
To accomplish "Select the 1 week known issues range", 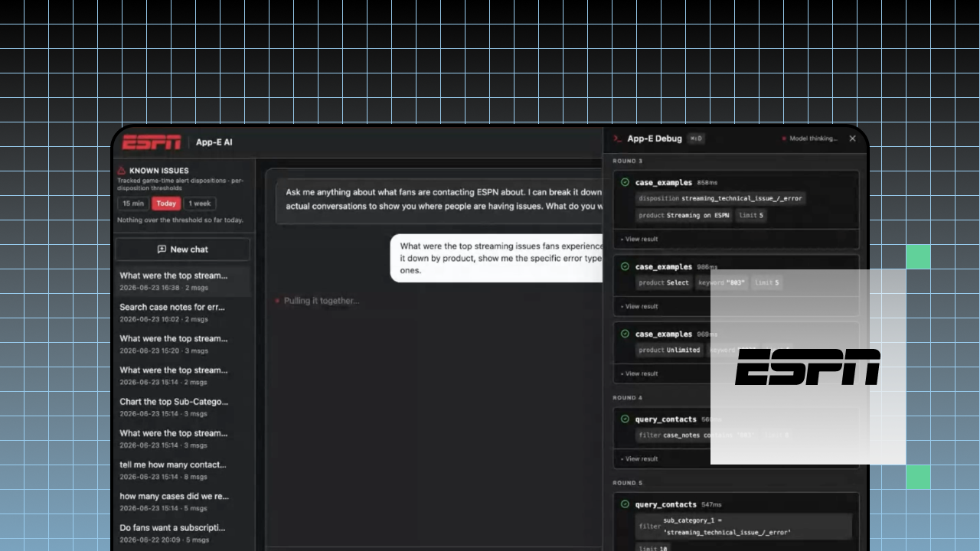I will [x=200, y=204].
